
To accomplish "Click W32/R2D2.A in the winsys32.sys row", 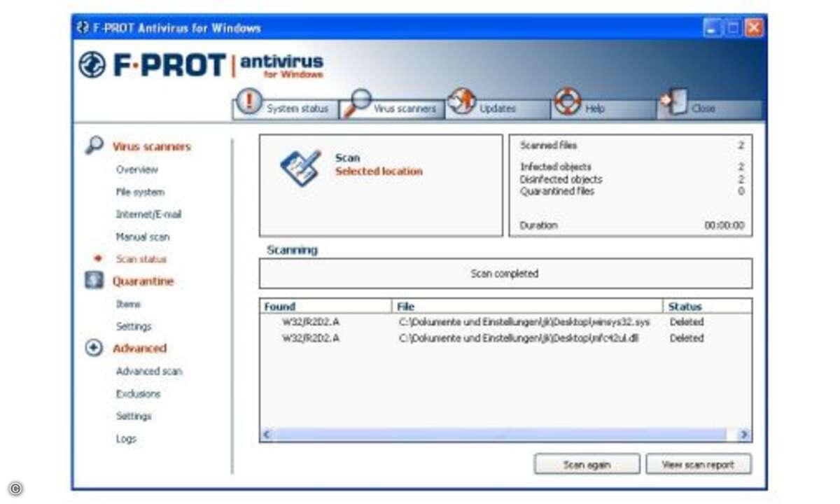I will tap(311, 322).
